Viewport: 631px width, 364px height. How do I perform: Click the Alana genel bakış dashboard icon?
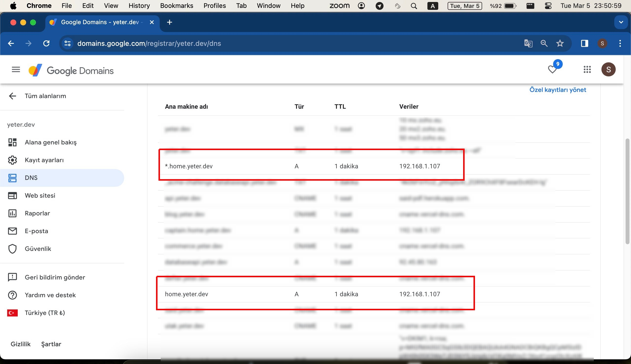click(12, 142)
